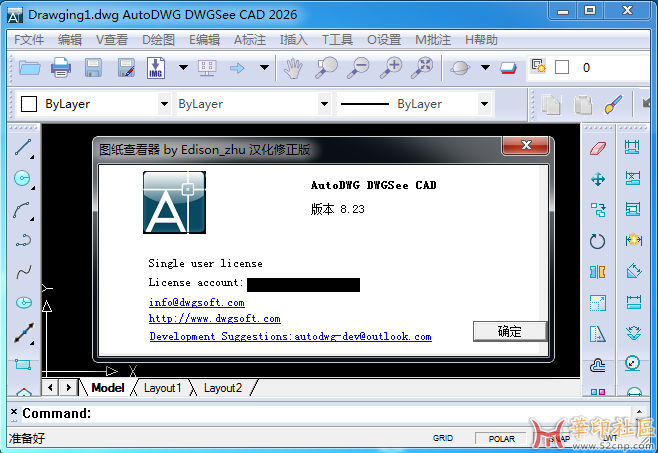Click the Zoom out magnifier
Screen dimensions: 658x453
pos(358,68)
